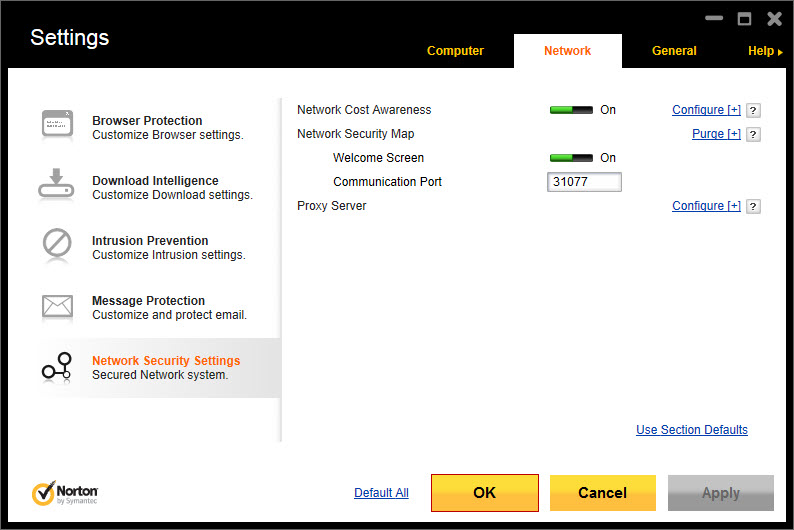Viewport: 794px width, 530px height.
Task: Select the Network tab
Action: 568,51
